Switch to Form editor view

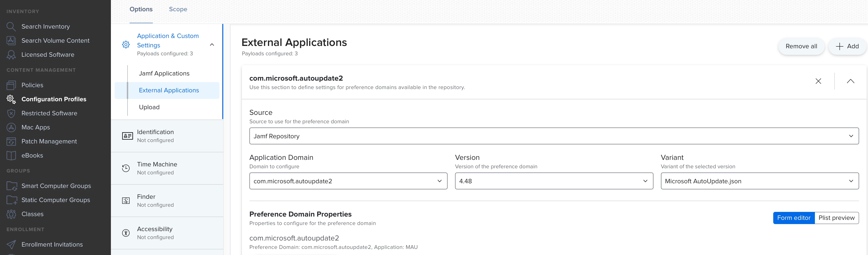pyautogui.click(x=794, y=218)
